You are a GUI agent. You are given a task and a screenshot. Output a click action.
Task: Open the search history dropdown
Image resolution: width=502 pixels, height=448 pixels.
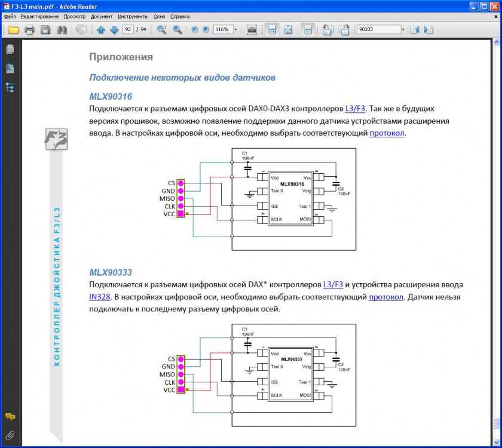[x=403, y=29]
